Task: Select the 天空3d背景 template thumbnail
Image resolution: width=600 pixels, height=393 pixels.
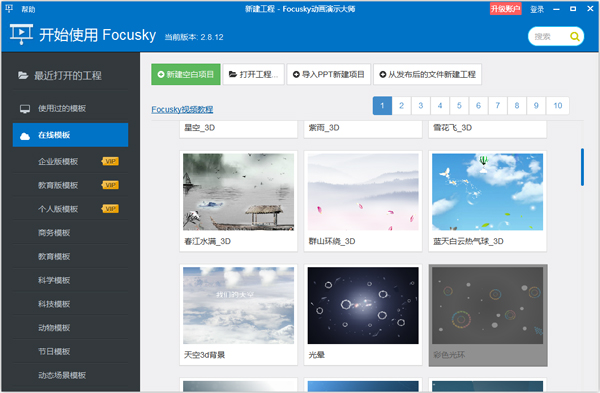Action: point(238,305)
